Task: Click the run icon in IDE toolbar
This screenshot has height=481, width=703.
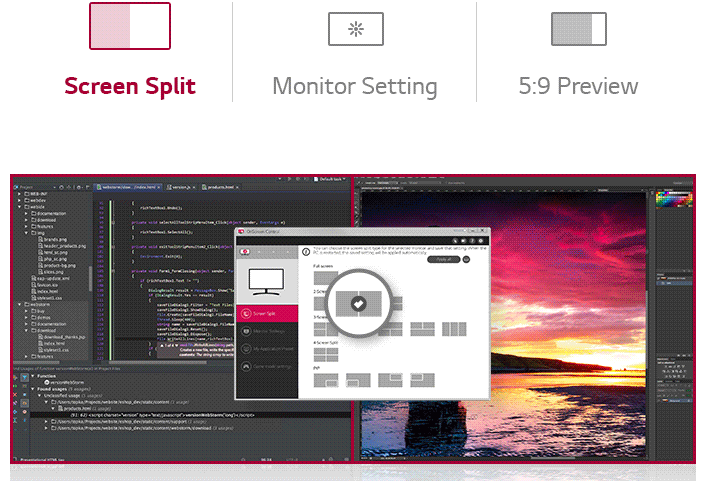Action: coord(290,179)
